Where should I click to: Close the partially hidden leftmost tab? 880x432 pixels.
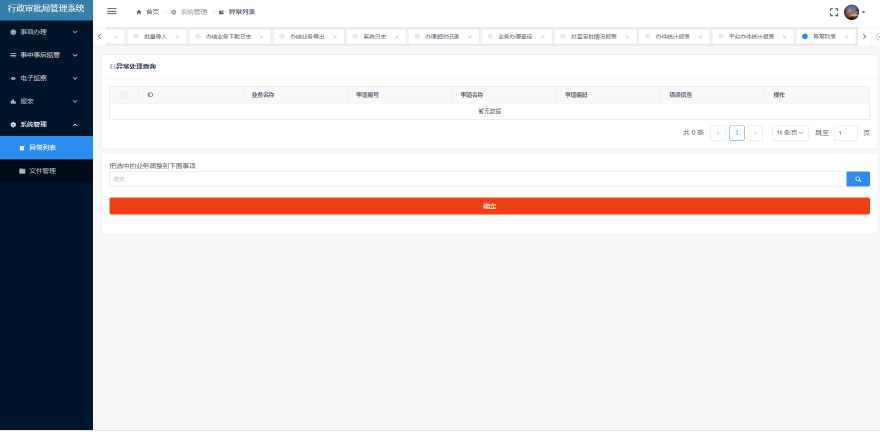tap(116, 37)
